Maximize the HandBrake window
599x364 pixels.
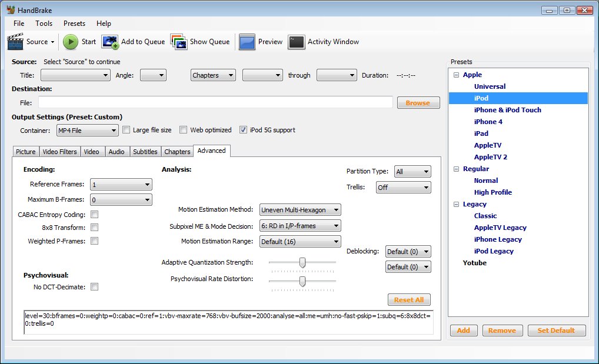point(567,11)
